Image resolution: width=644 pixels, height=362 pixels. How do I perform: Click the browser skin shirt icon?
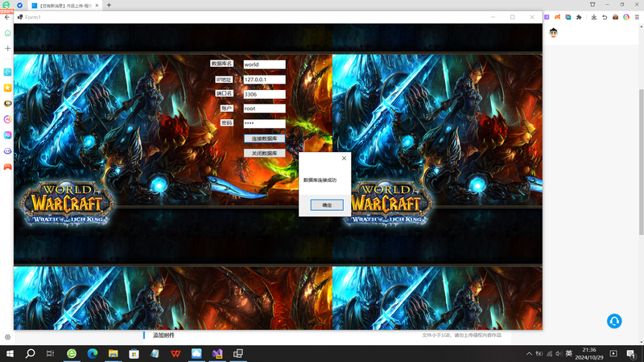tap(592, 5)
